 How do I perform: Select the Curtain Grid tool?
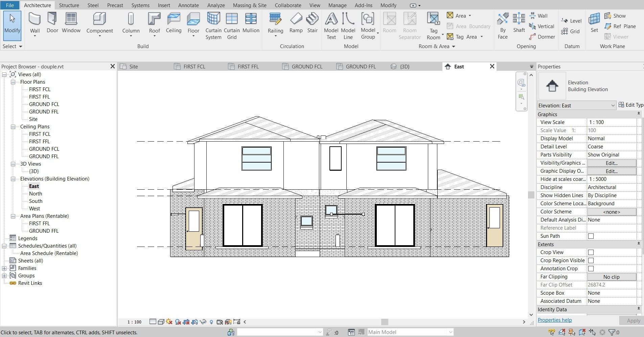click(x=232, y=26)
